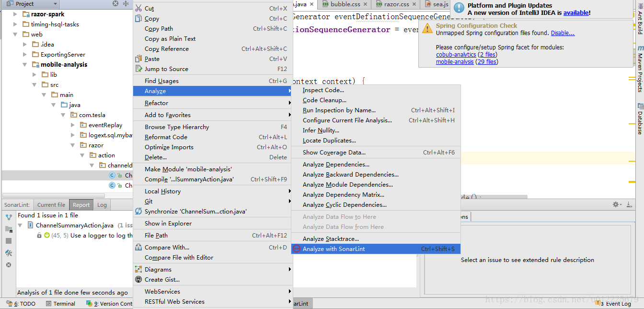Collapse ChannelSummaryAction.java node in SonarLint report
Viewport: 644px width, 309px height.
coord(21,225)
